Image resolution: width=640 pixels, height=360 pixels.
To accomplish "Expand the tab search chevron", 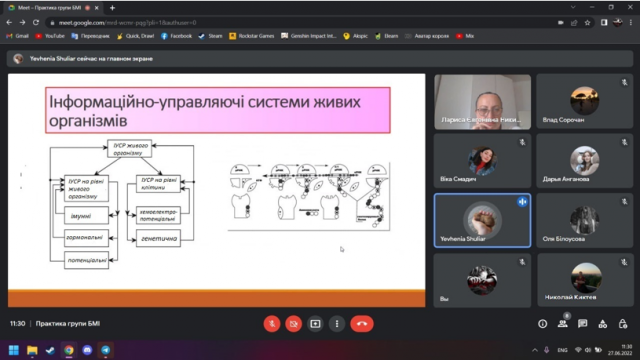I will pyautogui.click(x=573, y=7).
